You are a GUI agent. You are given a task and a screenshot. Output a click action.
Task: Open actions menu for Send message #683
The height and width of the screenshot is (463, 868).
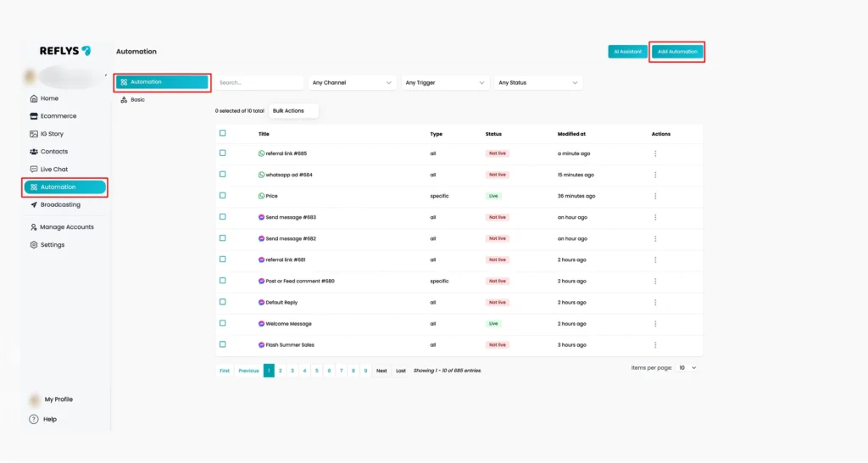655,218
